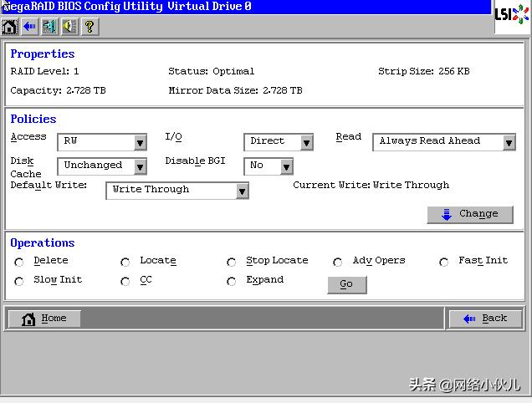Click the Strip Size: 256 KB text
Screen dimensions: 532x403
424,71
